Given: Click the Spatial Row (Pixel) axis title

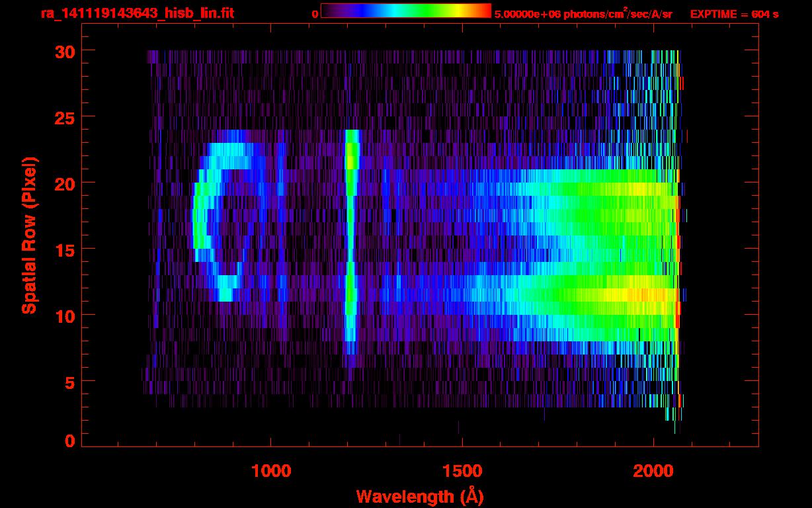Looking at the screenshot, I should tap(29, 235).
